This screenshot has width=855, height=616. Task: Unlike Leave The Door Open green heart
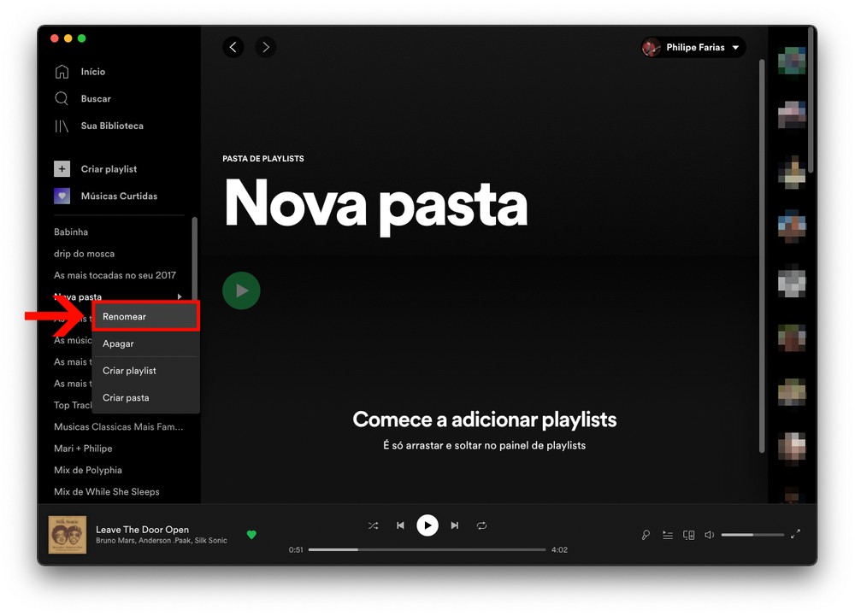click(x=251, y=535)
